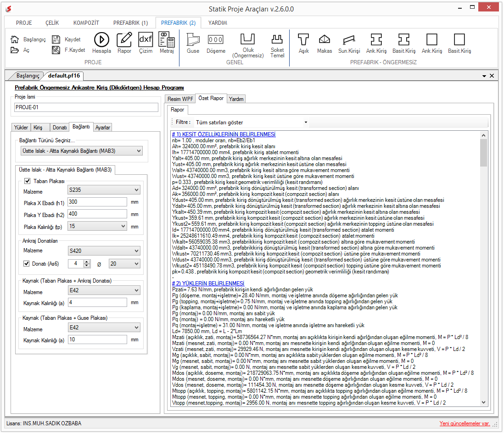Click the Kaydet save icon

pos(56,39)
